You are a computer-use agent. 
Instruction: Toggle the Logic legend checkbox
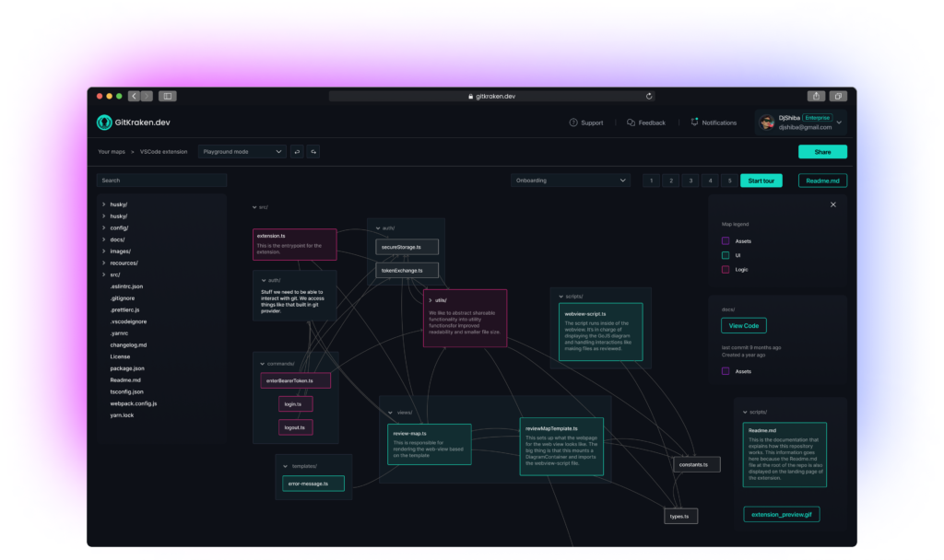(726, 270)
